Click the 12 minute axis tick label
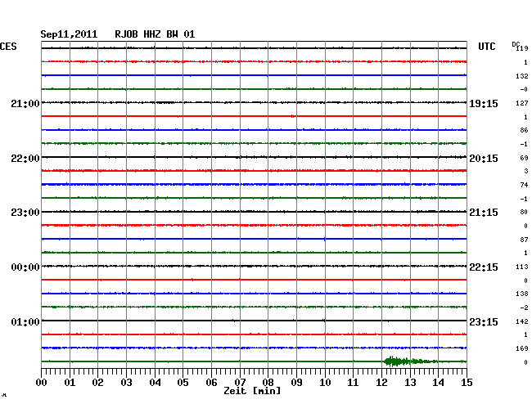 click(381, 382)
